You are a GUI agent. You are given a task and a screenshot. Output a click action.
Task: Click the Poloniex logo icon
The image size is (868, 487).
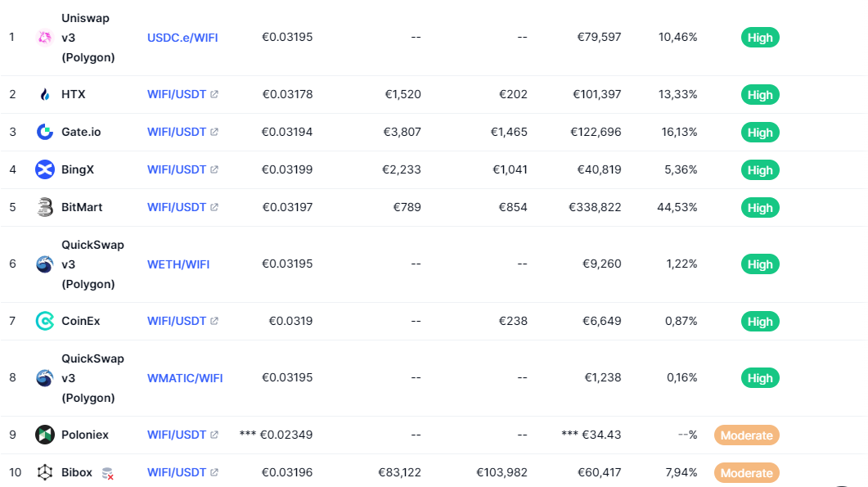pyautogui.click(x=45, y=435)
